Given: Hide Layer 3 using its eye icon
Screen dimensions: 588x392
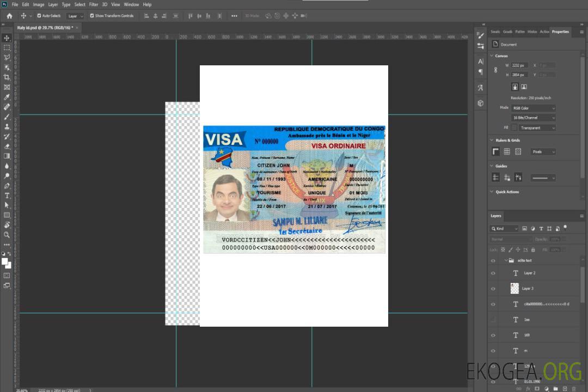Looking at the screenshot, I should click(493, 289).
